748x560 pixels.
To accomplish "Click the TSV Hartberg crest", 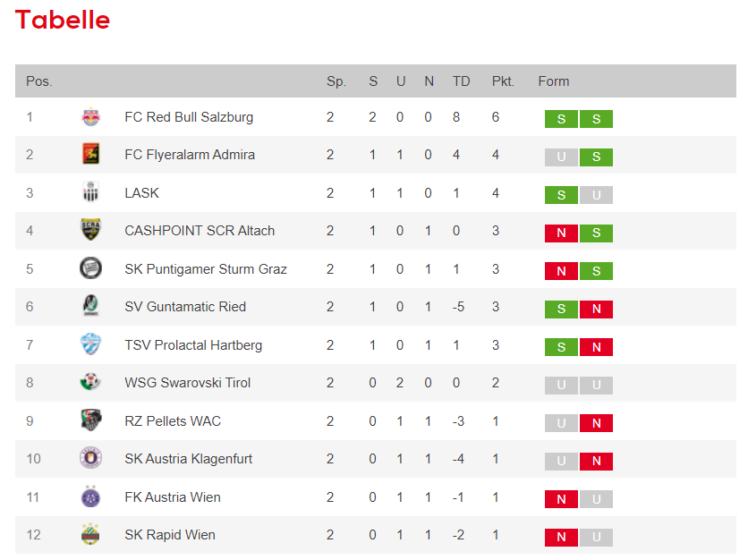I will tap(90, 344).
